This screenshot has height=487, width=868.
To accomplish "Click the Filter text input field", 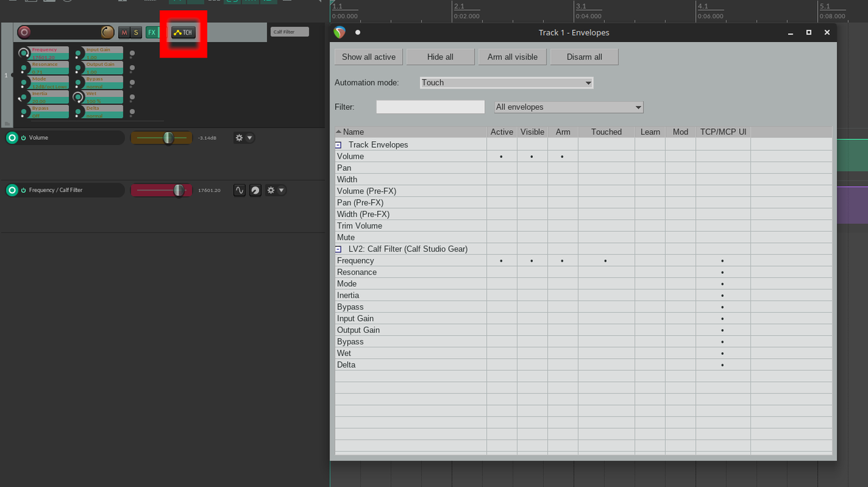I will click(x=430, y=107).
